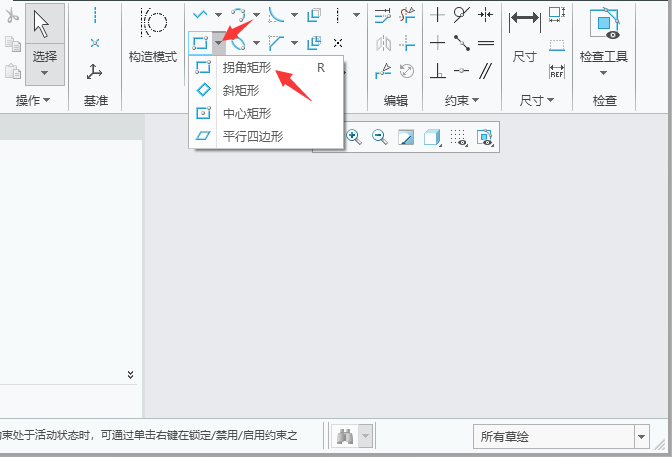
Task: Select the construction centerline tool
Action: (x=338, y=15)
